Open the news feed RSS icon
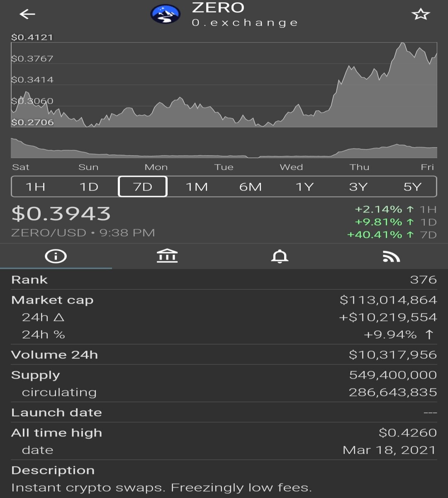Image resolution: width=448 pixels, height=498 pixels. pyautogui.click(x=391, y=257)
